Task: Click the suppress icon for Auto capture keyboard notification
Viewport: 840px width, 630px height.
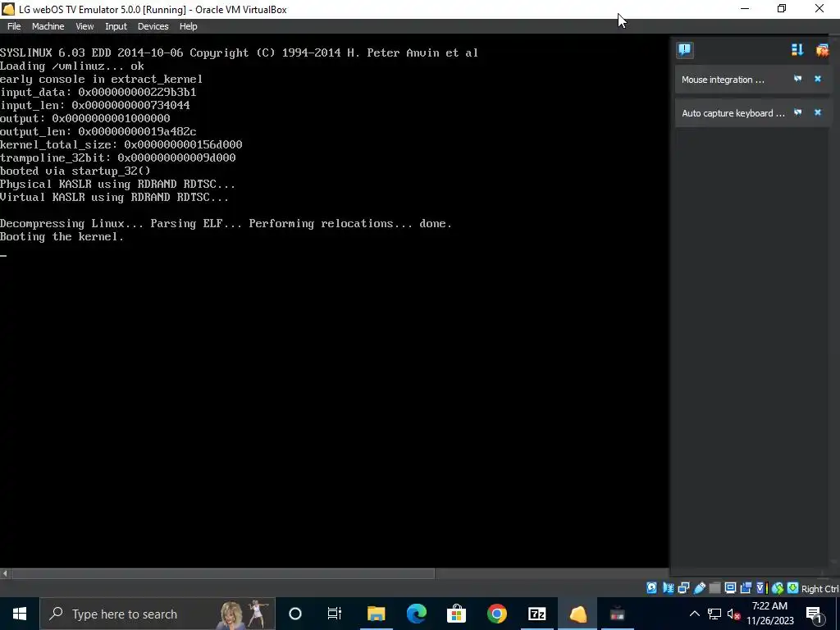Action: [797, 112]
